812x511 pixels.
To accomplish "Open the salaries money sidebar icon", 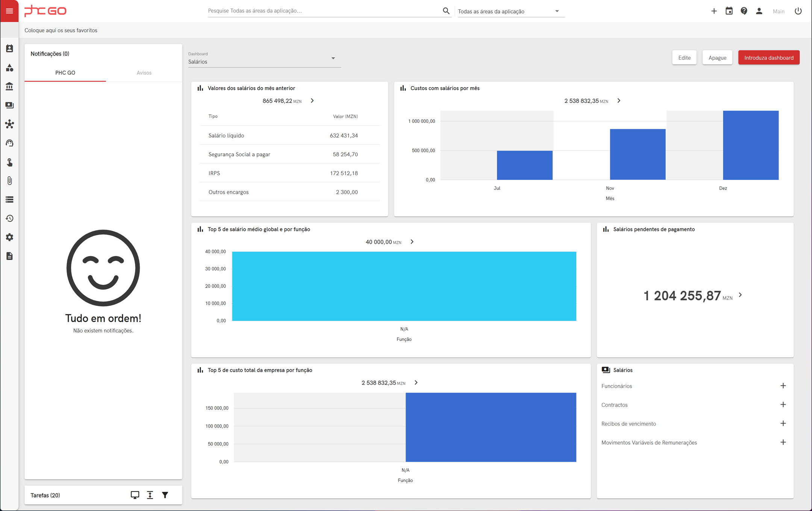I will tap(9, 105).
